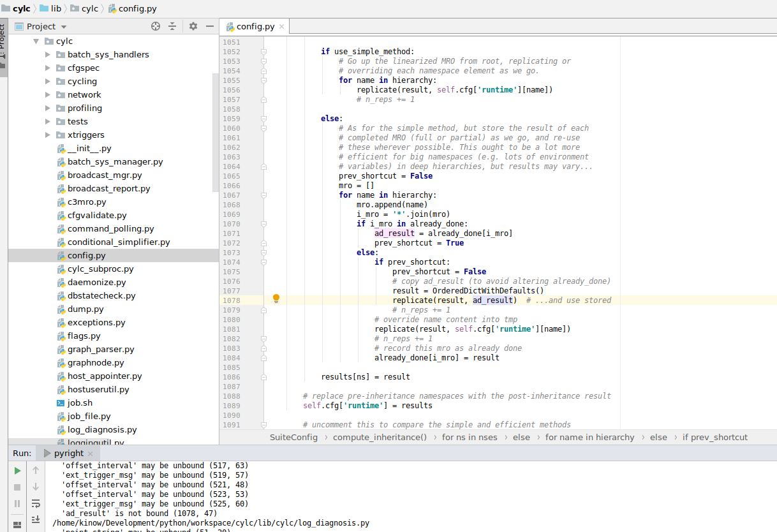777x532 pixels.
Task: Click the up-arrow icon in Run panel
Action: (x=36, y=470)
